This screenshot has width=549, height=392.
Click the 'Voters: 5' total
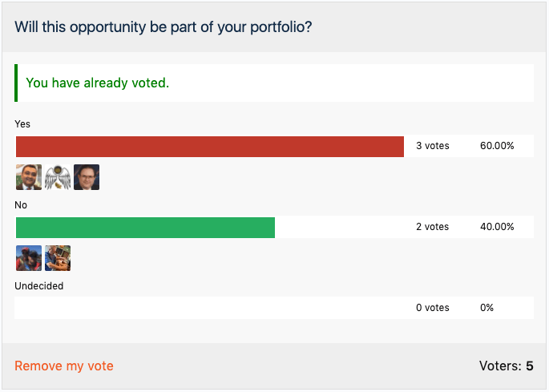point(507,366)
